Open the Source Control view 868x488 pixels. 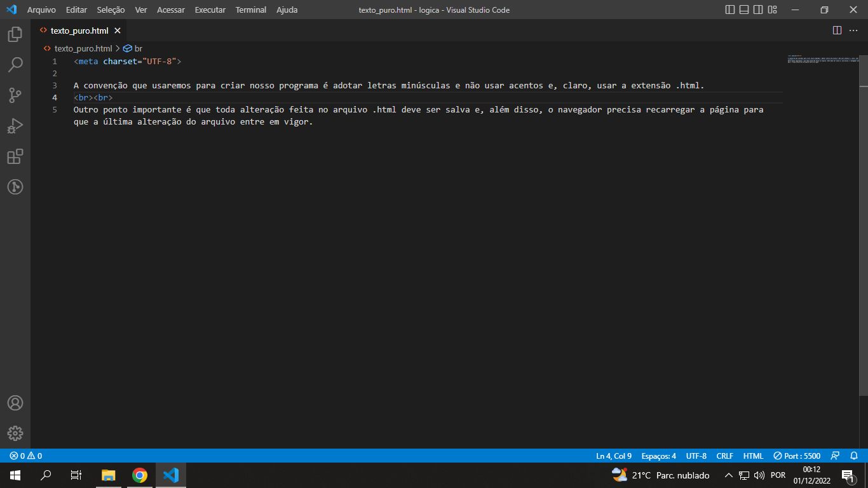tap(15, 95)
